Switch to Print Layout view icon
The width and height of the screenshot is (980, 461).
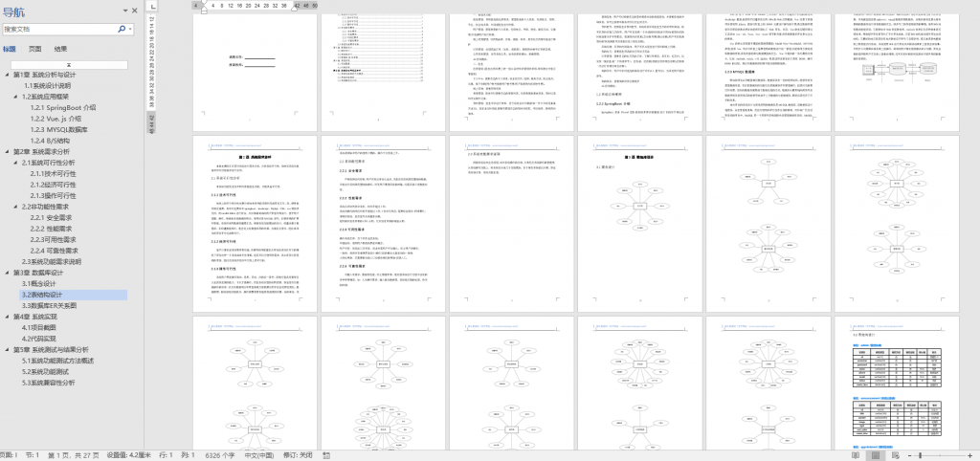(x=877, y=455)
